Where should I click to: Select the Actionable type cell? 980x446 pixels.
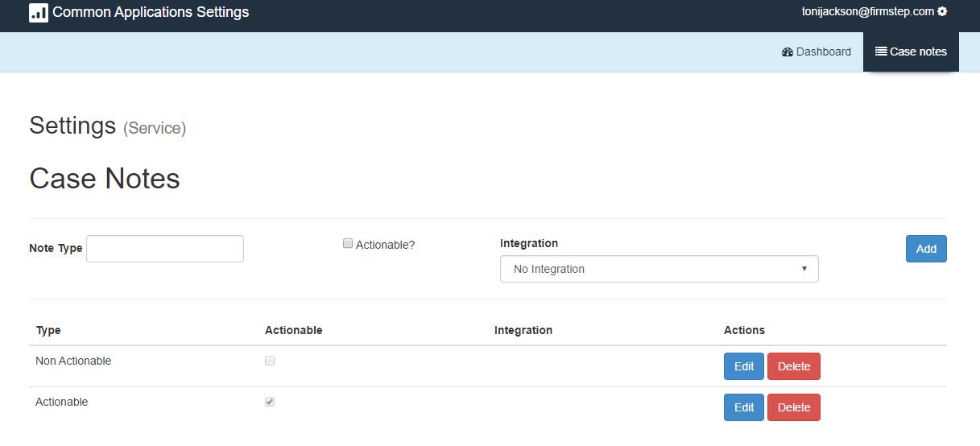tap(62, 402)
